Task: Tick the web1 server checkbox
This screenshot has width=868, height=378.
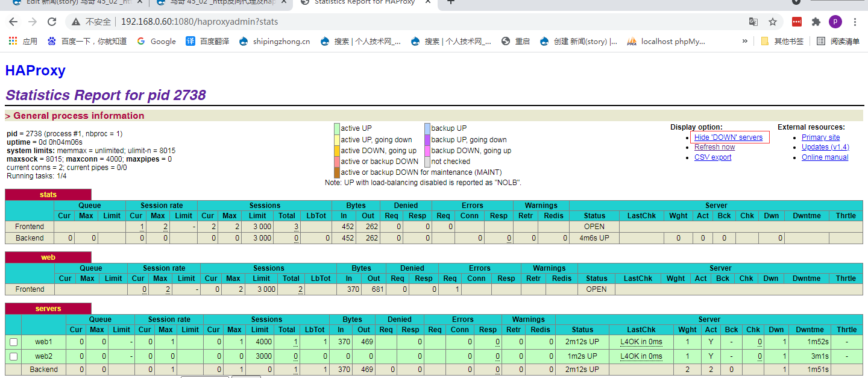Action: click(x=13, y=342)
